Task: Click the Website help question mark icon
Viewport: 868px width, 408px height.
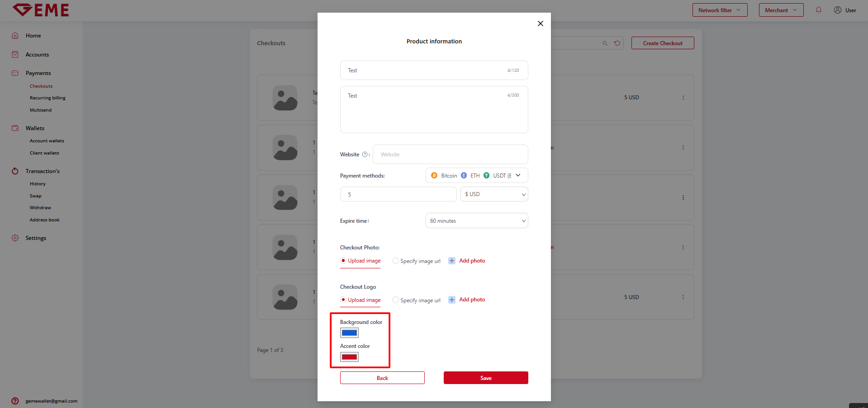Action: tap(365, 155)
